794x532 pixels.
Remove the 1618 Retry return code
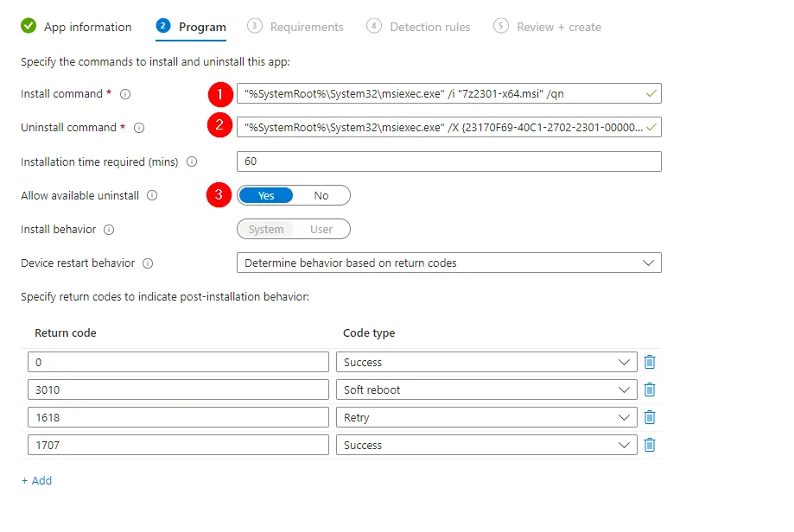coord(650,418)
